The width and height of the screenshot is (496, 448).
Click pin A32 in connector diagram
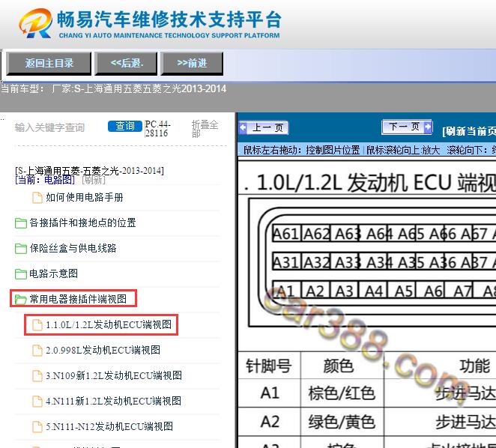316,262
